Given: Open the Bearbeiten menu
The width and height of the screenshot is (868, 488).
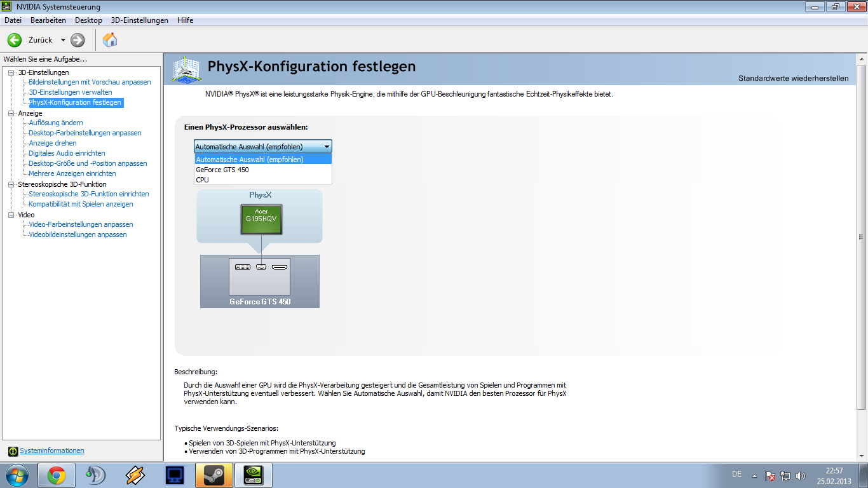Looking at the screenshot, I should pyautogui.click(x=48, y=20).
